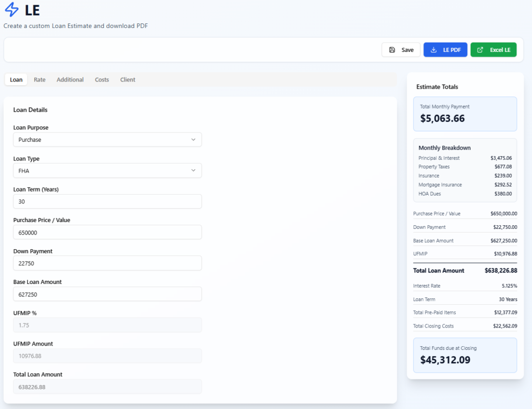Click the Base Loan Amount input field
Viewport: 532px width, 409px height.
pos(107,294)
